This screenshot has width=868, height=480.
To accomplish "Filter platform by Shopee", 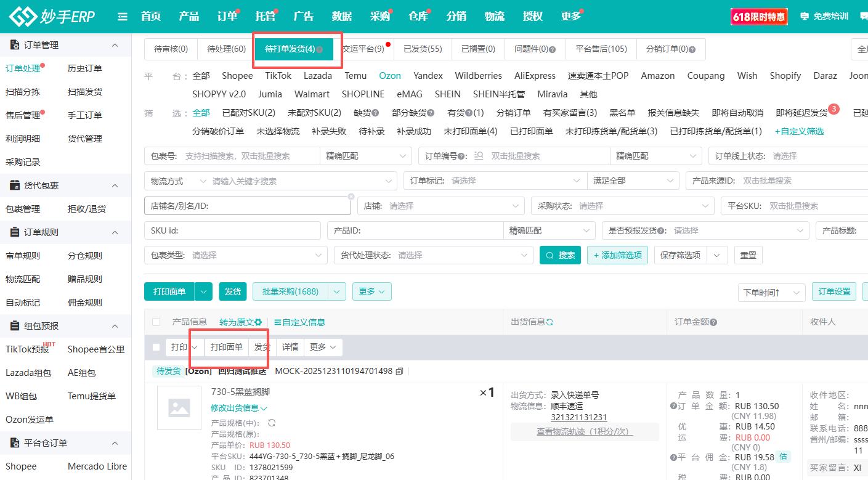I will [237, 76].
